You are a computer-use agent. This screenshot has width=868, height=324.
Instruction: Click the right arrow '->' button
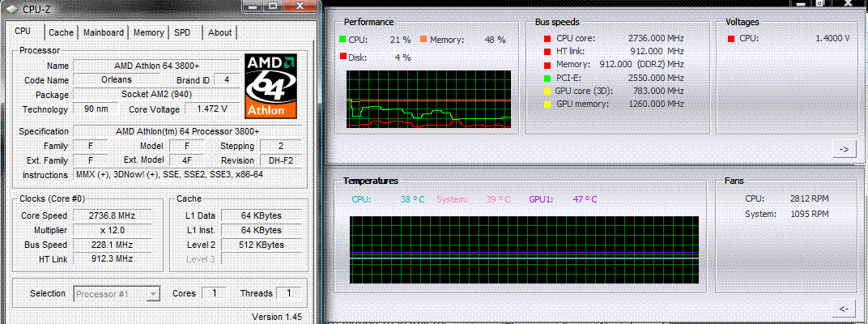845,150
